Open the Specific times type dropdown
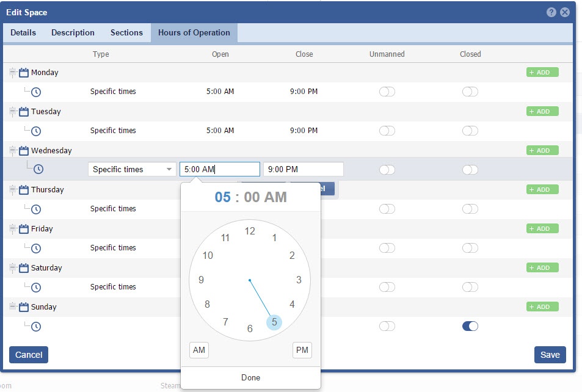Viewport: 582px width, 392px height. pyautogui.click(x=133, y=170)
